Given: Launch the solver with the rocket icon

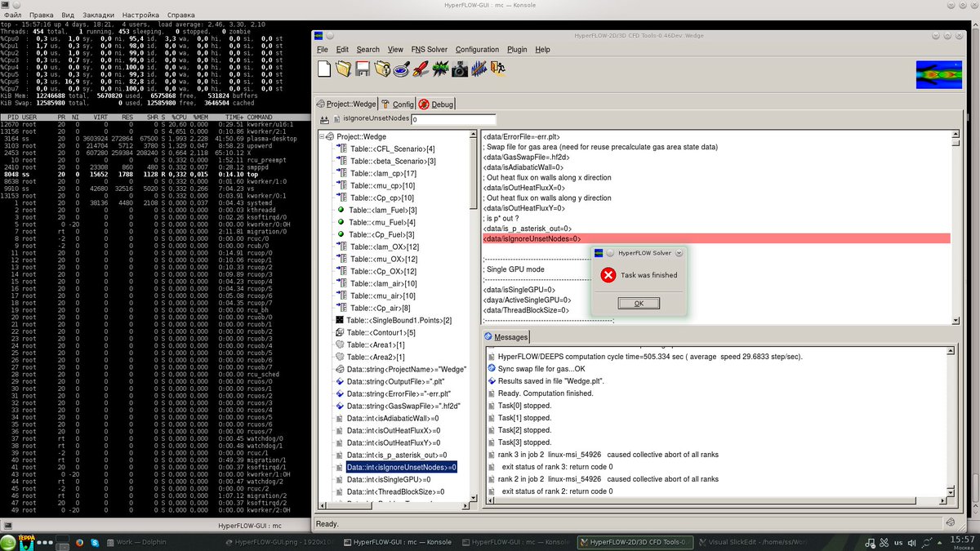Looking at the screenshot, I should coord(421,69).
